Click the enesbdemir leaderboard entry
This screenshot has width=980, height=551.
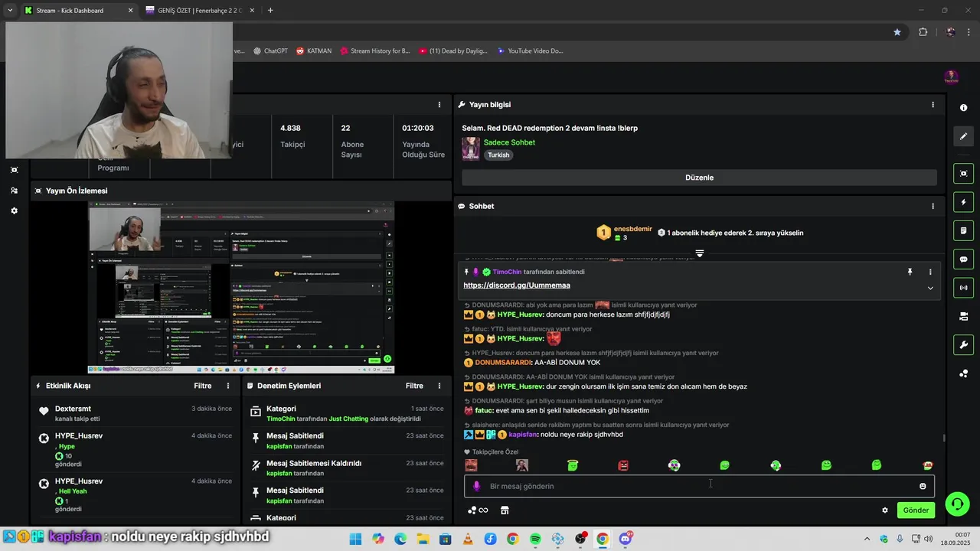(625, 233)
